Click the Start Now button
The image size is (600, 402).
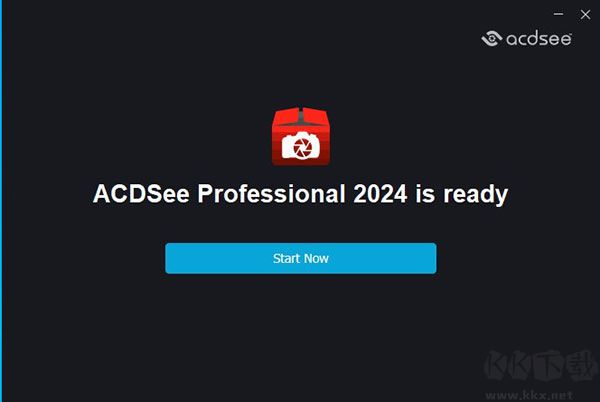point(301,258)
